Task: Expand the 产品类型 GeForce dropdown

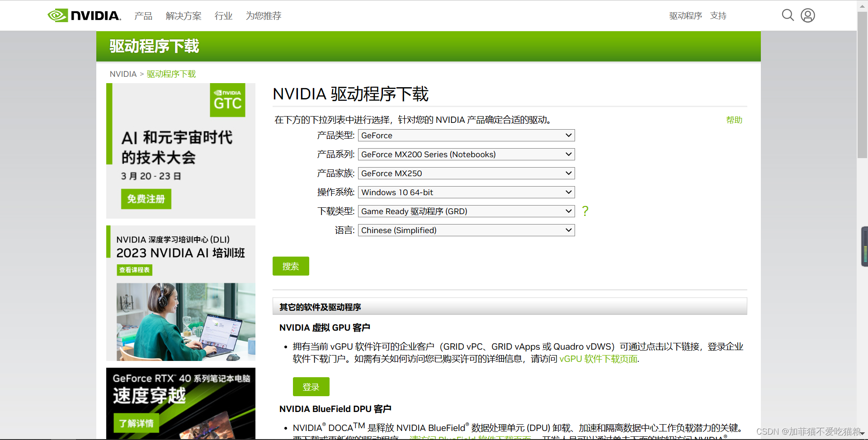Action: (x=466, y=136)
